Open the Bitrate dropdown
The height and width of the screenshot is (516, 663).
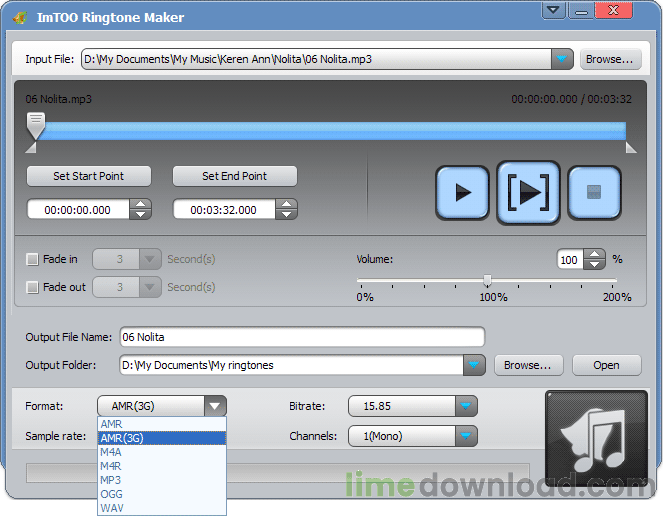point(466,406)
